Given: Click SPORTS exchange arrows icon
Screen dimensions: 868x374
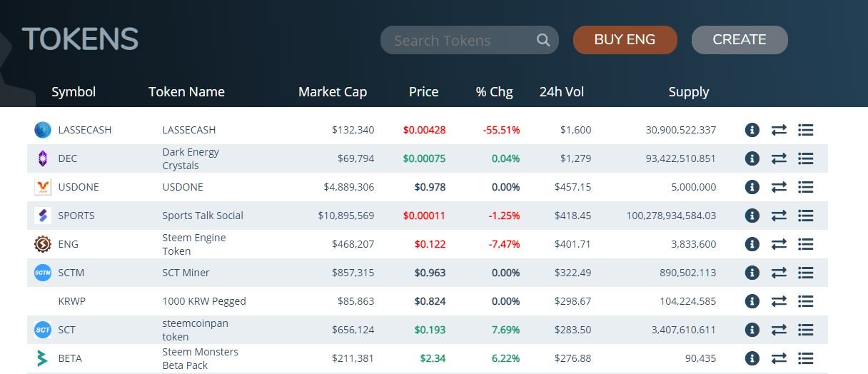Looking at the screenshot, I should coord(779,216).
